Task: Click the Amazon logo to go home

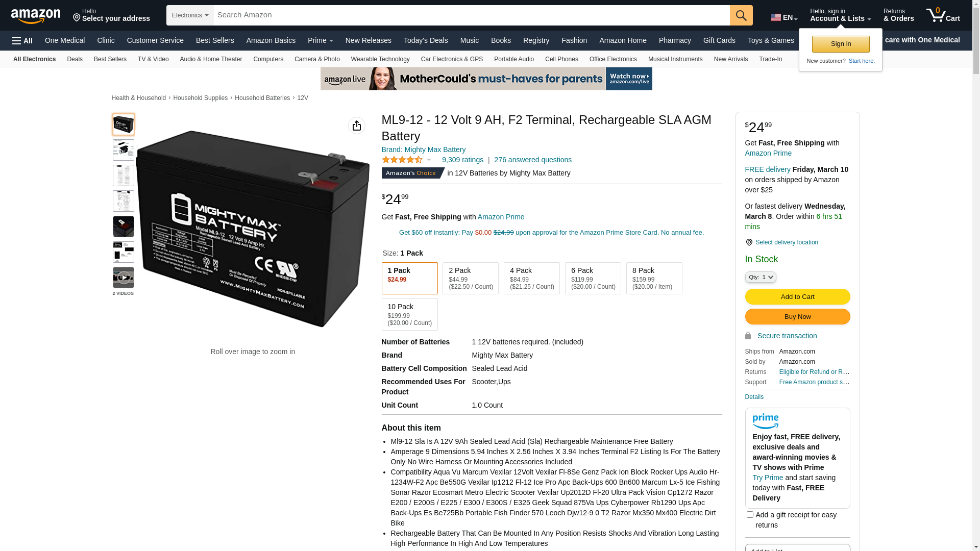Action: click(36, 16)
